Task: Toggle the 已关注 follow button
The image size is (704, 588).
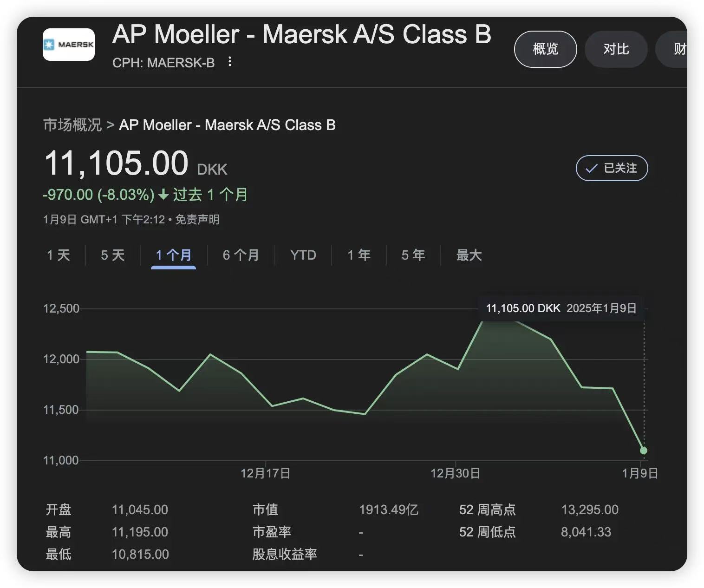Action: [x=612, y=168]
